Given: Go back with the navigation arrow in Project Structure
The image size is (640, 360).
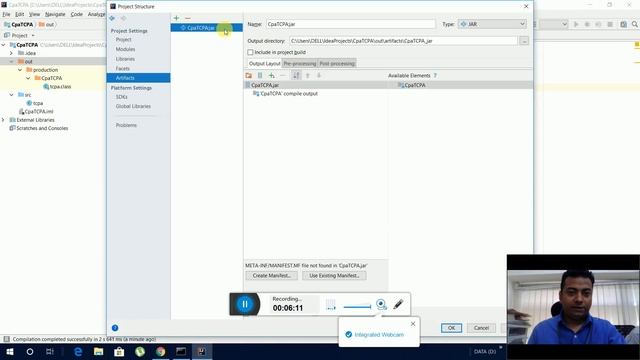Looking at the screenshot, I should coord(112,18).
